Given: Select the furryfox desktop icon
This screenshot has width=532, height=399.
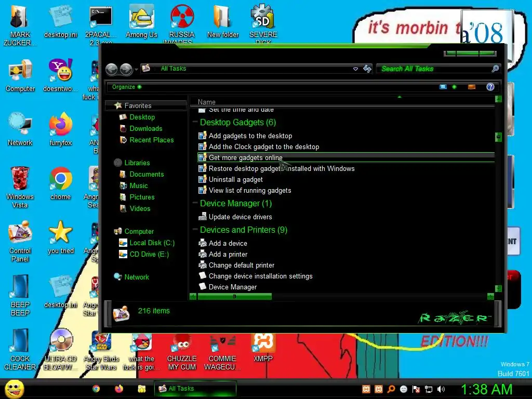Looking at the screenshot, I should (x=61, y=129).
